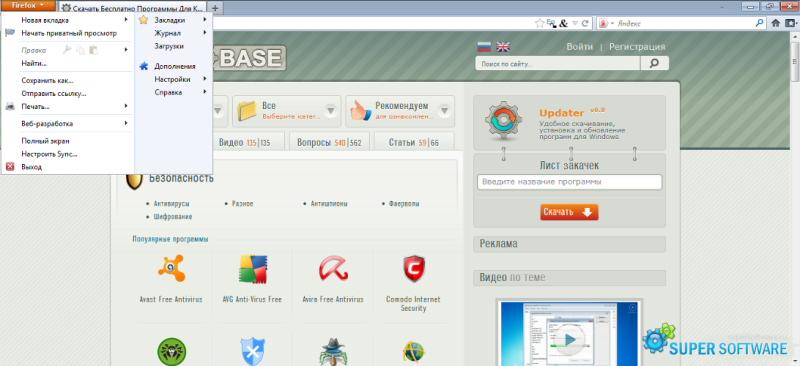The height and width of the screenshot is (366, 800).
Task: Click Найти... in the Firefox menu
Action: 67,63
